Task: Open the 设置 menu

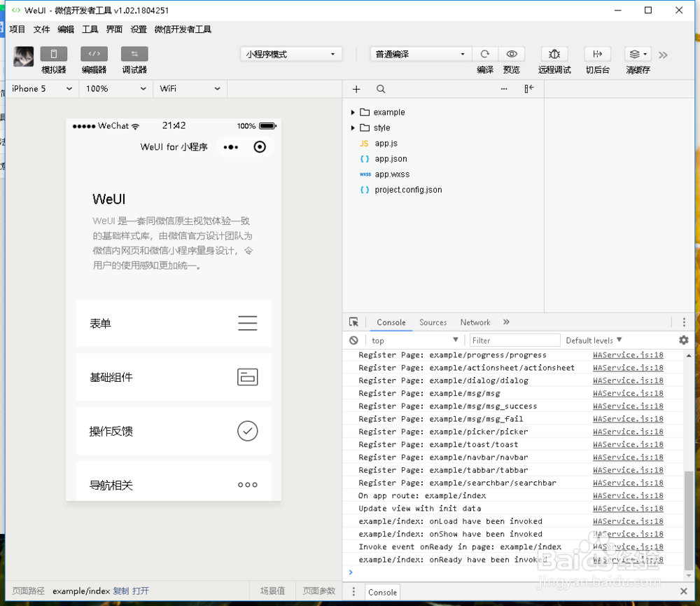Action: pos(139,29)
